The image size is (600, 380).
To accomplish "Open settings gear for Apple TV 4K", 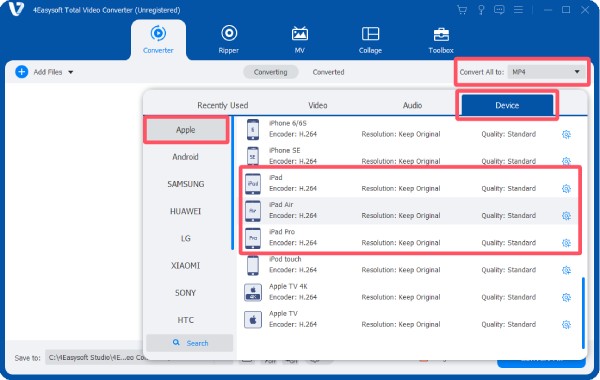I will click(x=566, y=297).
